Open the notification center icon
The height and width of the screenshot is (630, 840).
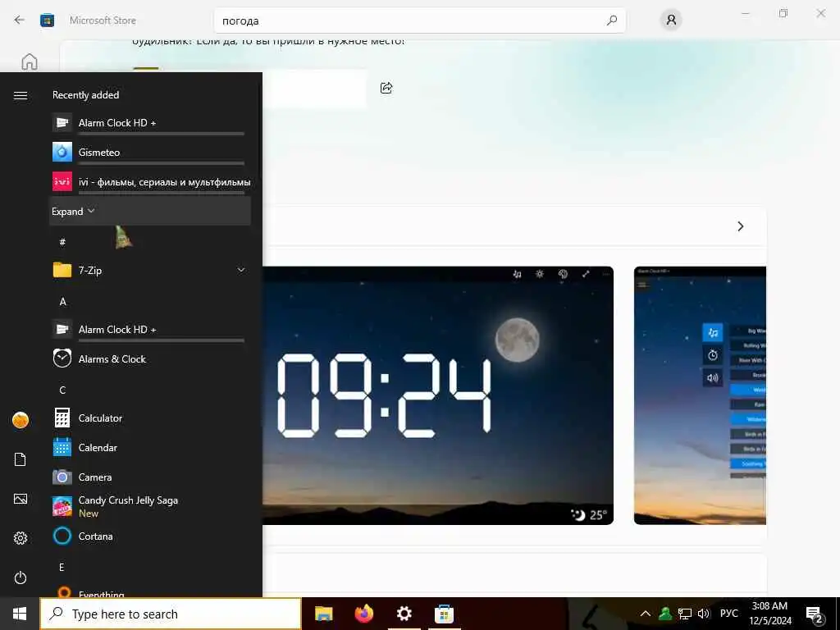(x=815, y=615)
